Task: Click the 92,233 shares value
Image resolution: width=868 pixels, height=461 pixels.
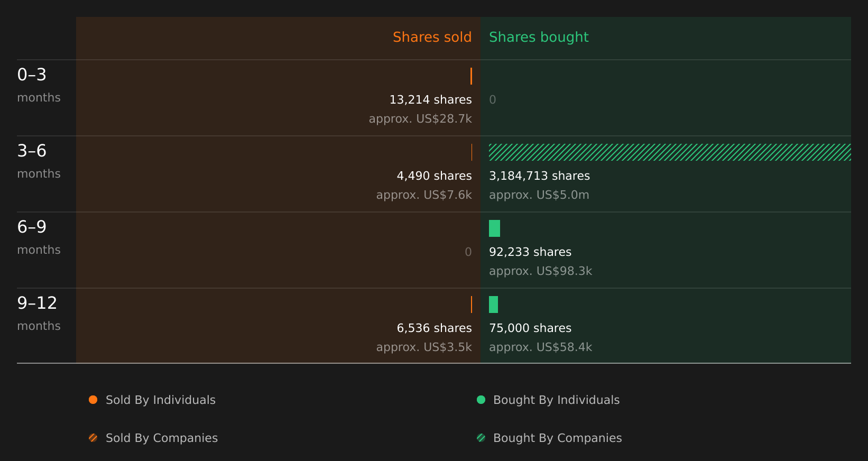Action: click(x=530, y=252)
